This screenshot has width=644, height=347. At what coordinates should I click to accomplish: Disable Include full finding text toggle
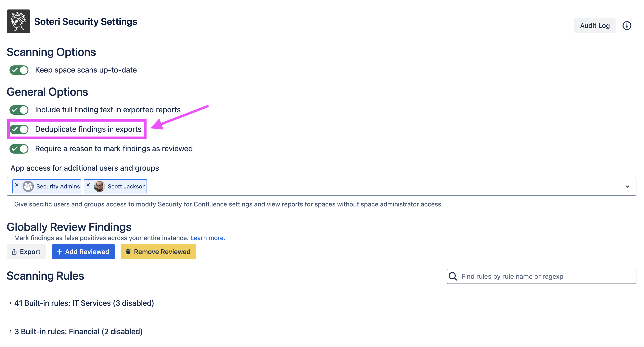click(x=19, y=110)
